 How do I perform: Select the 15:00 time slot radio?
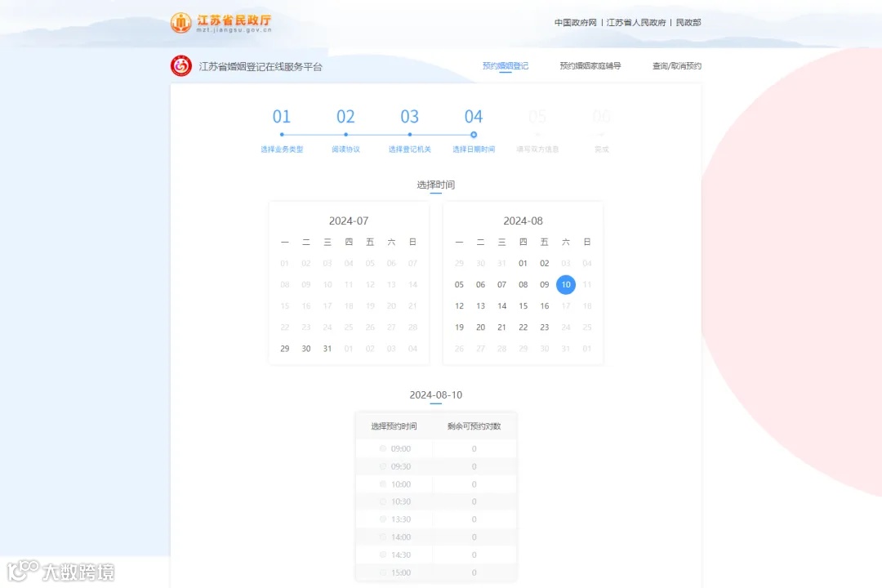(382, 572)
